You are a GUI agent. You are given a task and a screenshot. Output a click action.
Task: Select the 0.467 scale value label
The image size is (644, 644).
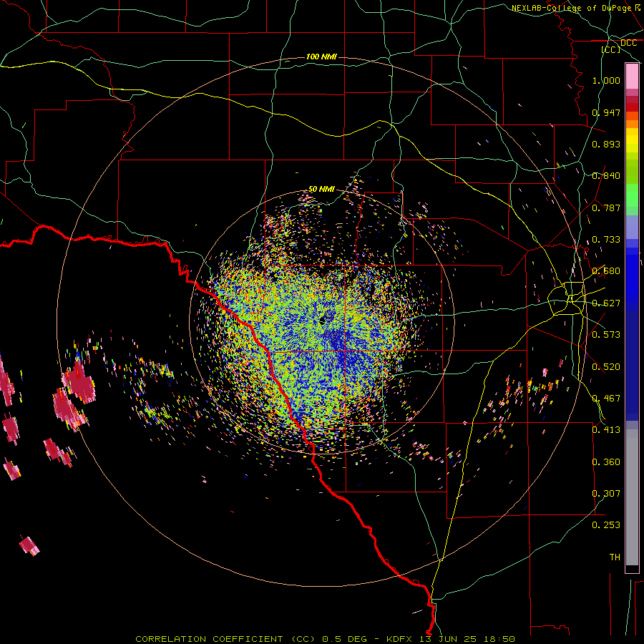point(606,399)
